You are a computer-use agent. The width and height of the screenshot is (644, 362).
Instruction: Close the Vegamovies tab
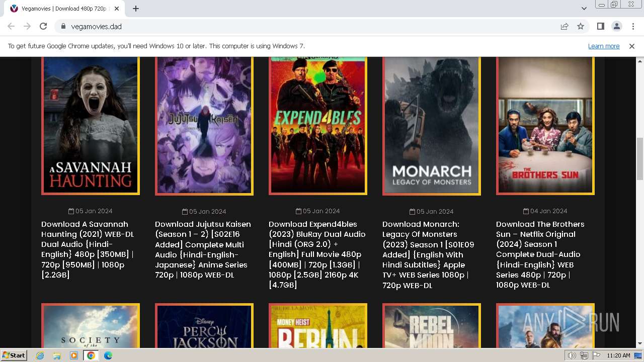[117, 9]
